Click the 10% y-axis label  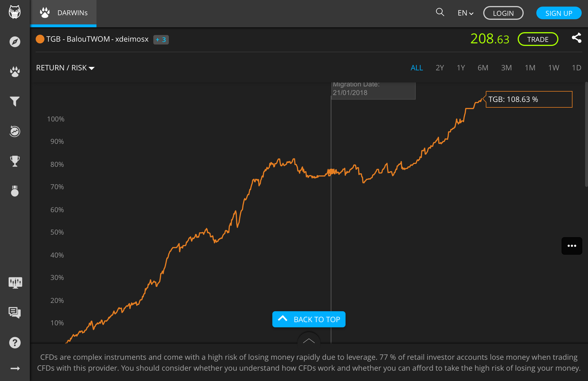tap(57, 323)
